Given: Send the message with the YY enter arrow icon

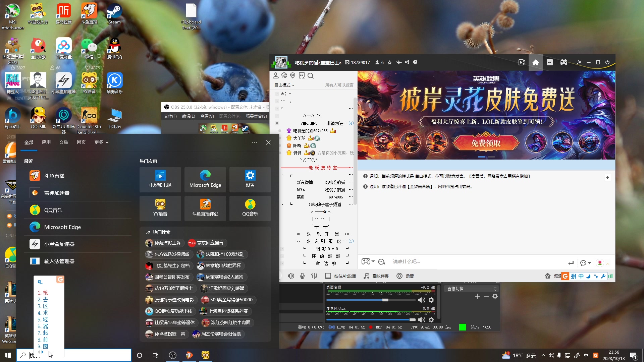Looking at the screenshot, I should [x=571, y=263].
